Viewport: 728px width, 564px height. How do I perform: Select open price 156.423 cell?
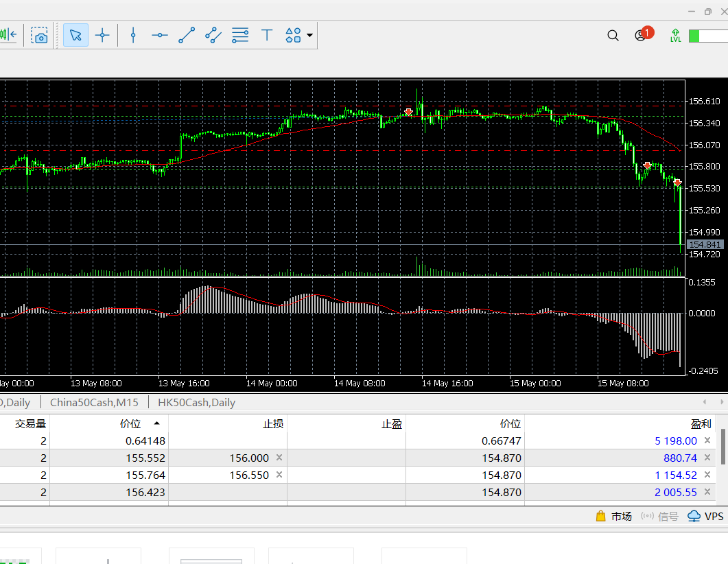(x=145, y=493)
